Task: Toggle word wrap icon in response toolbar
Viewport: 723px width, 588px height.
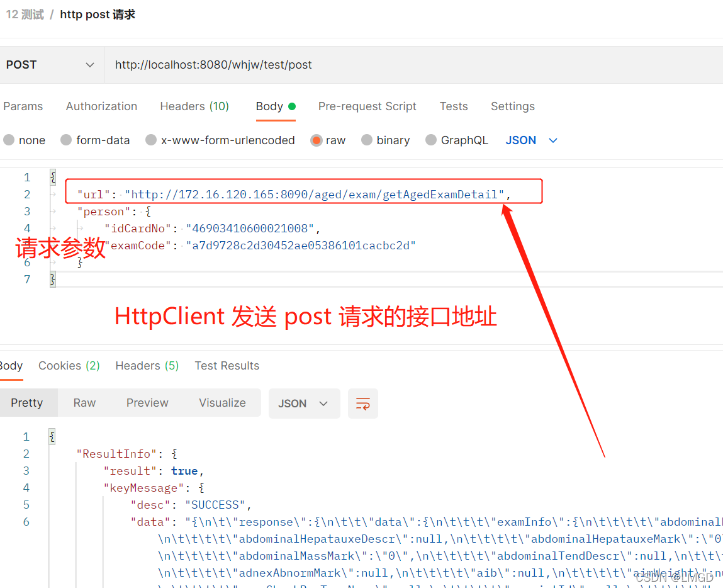Action: 363,404
